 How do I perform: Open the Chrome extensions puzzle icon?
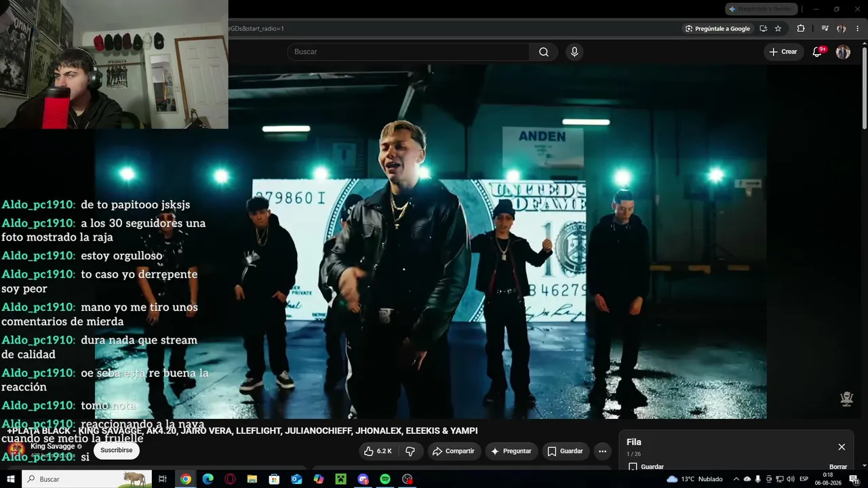801,28
